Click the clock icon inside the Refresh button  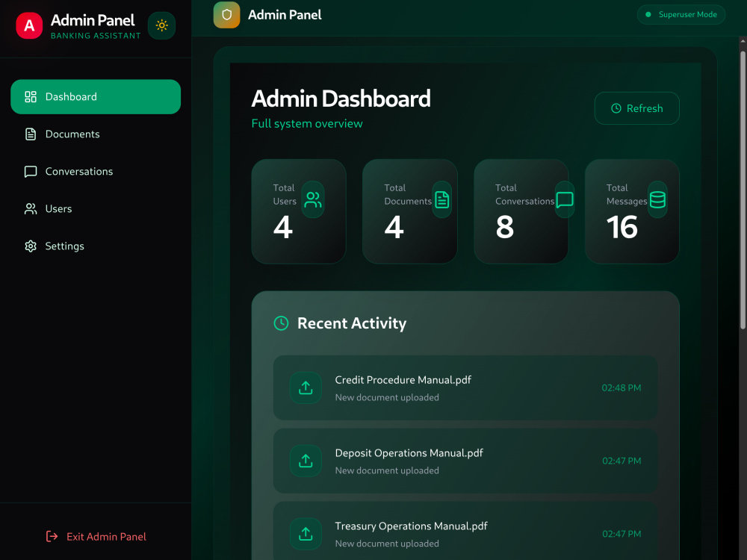(616, 108)
